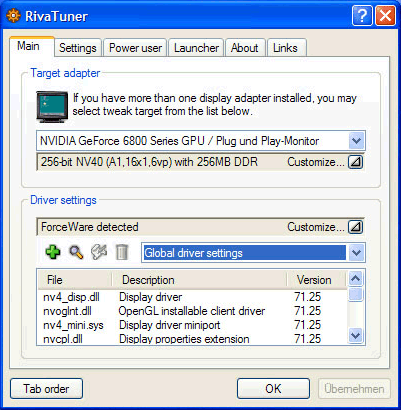This screenshot has width=401, height=410.
Task: Click the file list scroll down arrow
Action: pos(355,335)
